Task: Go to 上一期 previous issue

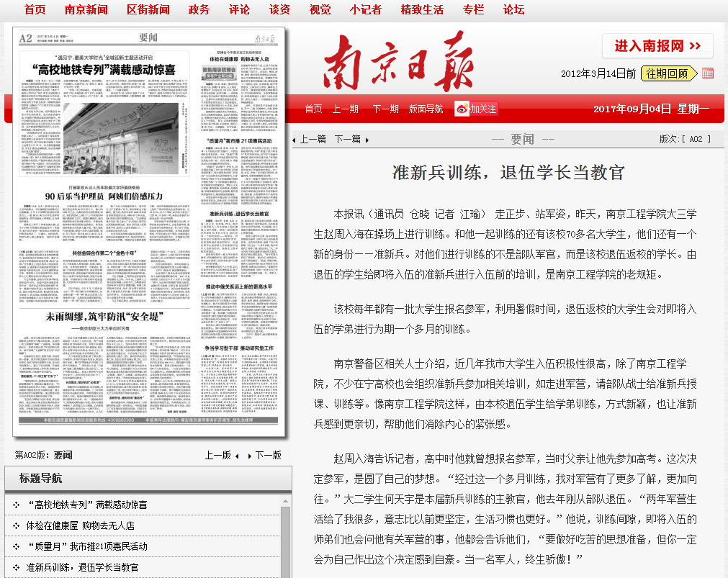Action: coord(345,109)
